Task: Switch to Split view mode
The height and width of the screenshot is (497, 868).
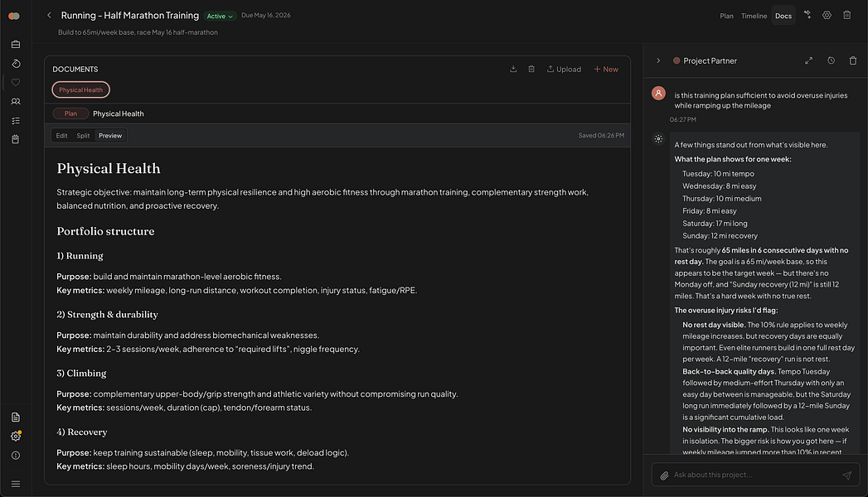Action: [x=83, y=136]
